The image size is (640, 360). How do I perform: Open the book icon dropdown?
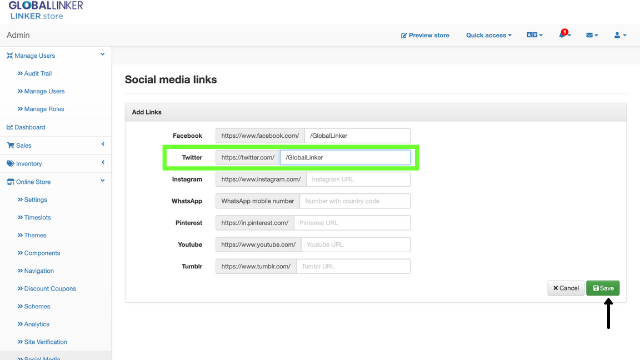pos(534,35)
